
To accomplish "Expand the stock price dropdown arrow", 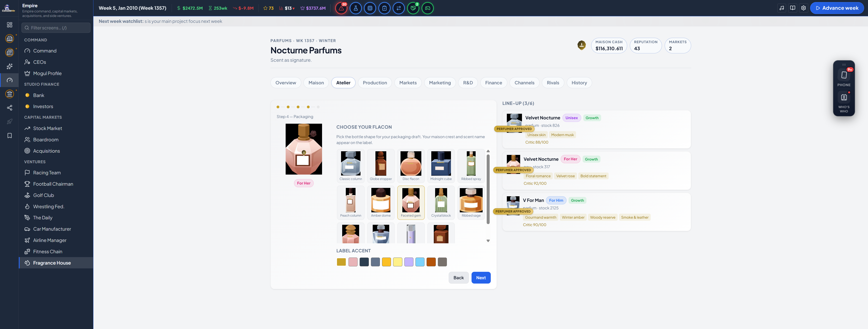I will (x=294, y=8).
